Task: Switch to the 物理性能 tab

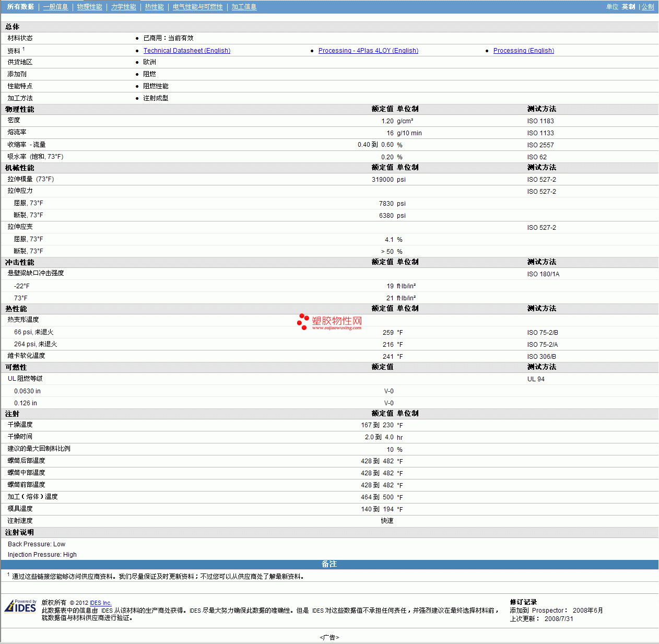Action: tap(89, 7)
